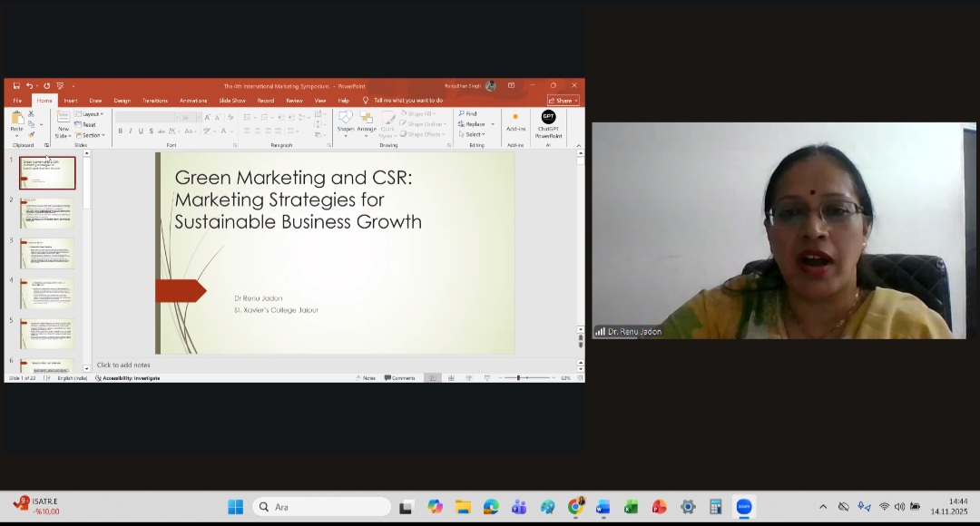980x526 pixels.
Task: Expand the Section dropdown
Action: click(92, 135)
